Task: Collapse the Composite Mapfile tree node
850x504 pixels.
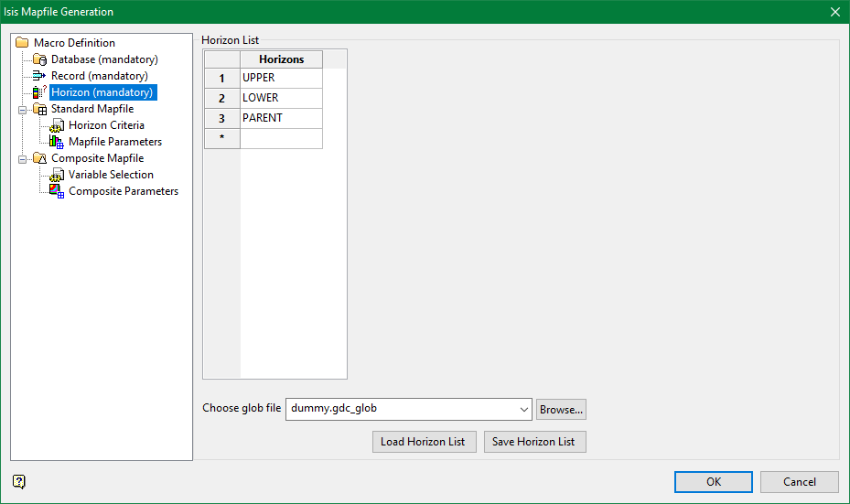Action: [x=22, y=159]
